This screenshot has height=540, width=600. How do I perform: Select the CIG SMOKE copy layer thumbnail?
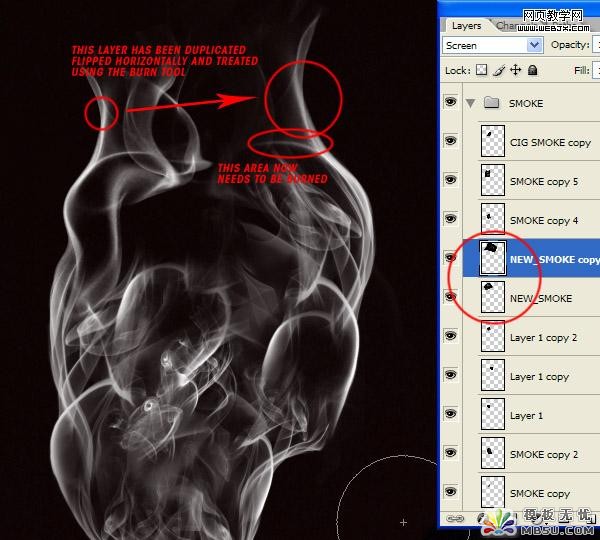point(492,141)
